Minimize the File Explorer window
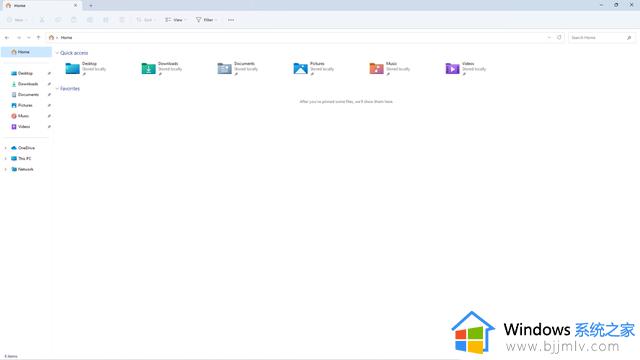This screenshot has width=640, height=360. (x=601, y=5)
